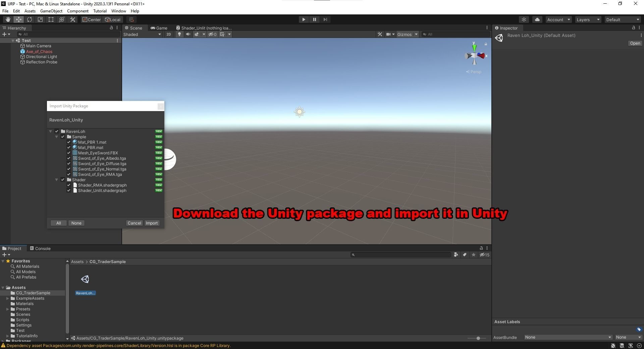Toggle scene grid visibility icon
The image size is (644, 349).
pos(222,34)
